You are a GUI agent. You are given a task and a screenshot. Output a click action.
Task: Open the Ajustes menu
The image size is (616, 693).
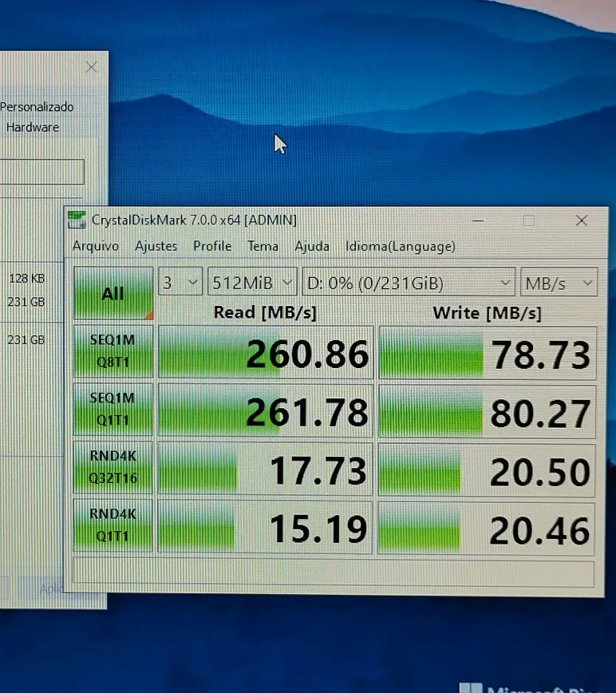click(x=156, y=246)
